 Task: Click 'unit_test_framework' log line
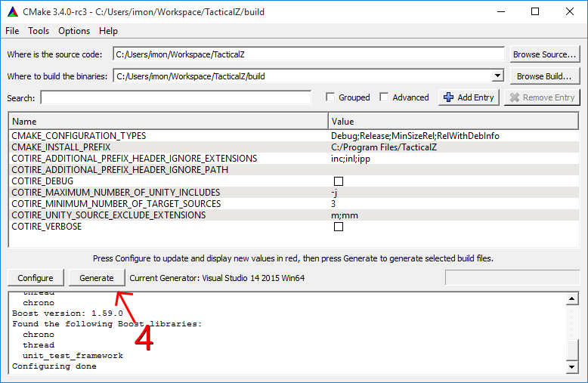tap(73, 356)
